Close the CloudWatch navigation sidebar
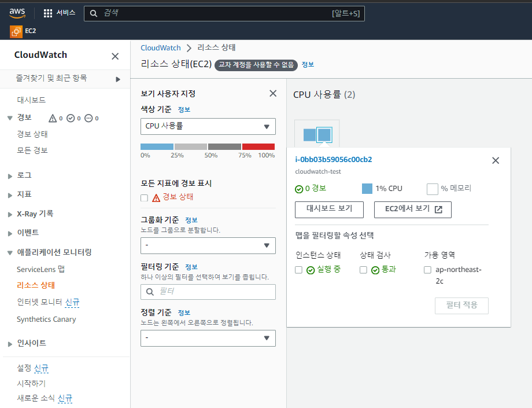This screenshot has width=532, height=408. (x=115, y=56)
